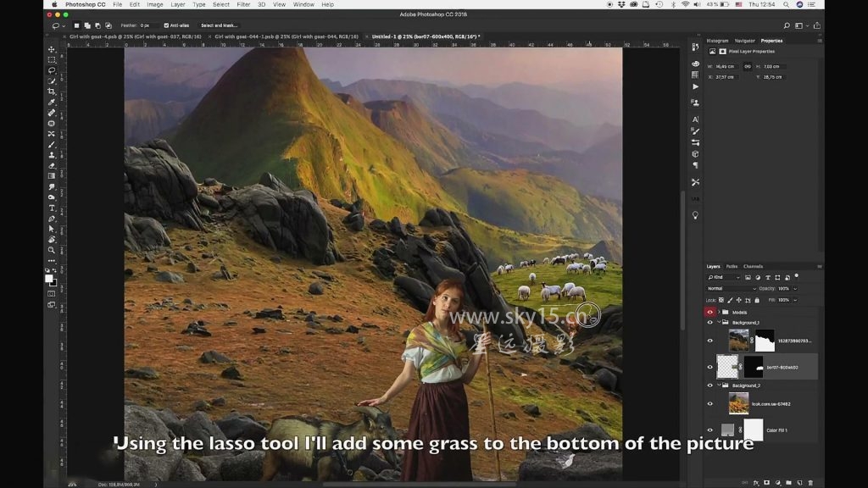Click the layer style fx icon
This screenshot has width=868, height=488.
coord(755,483)
